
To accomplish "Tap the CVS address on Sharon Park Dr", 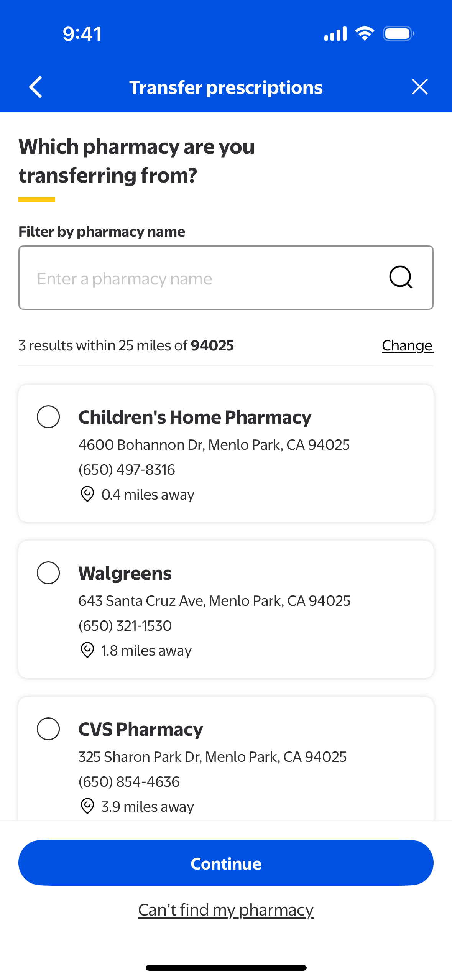I will point(212,757).
